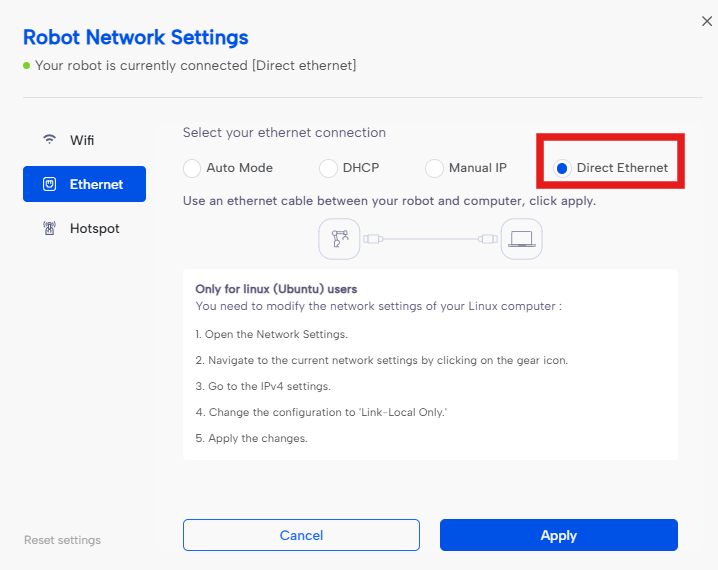Image resolution: width=718 pixels, height=570 pixels.
Task: Close the Robot Network Settings dialog
Action: [707, 21]
